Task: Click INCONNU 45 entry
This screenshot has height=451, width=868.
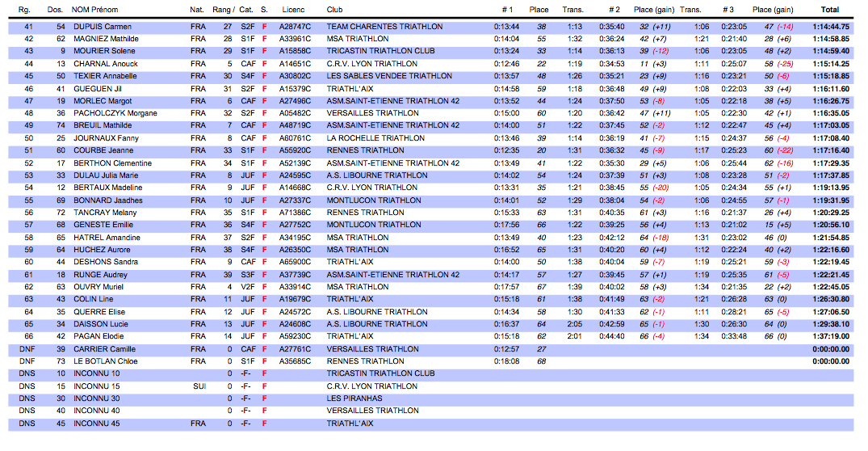Action: coord(96,423)
